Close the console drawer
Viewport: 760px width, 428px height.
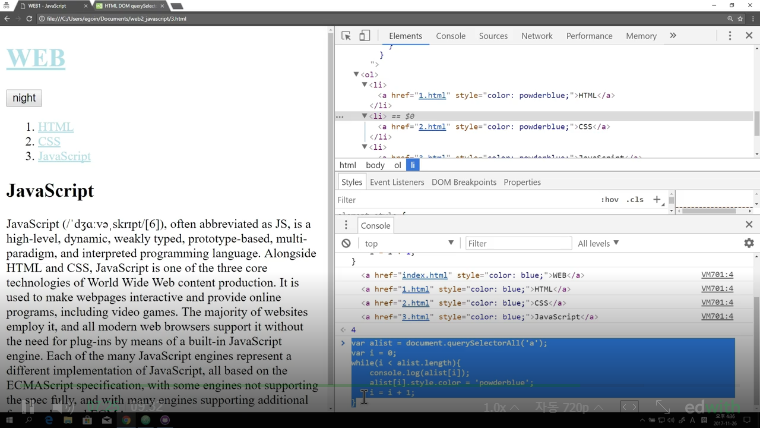pyautogui.click(x=749, y=224)
